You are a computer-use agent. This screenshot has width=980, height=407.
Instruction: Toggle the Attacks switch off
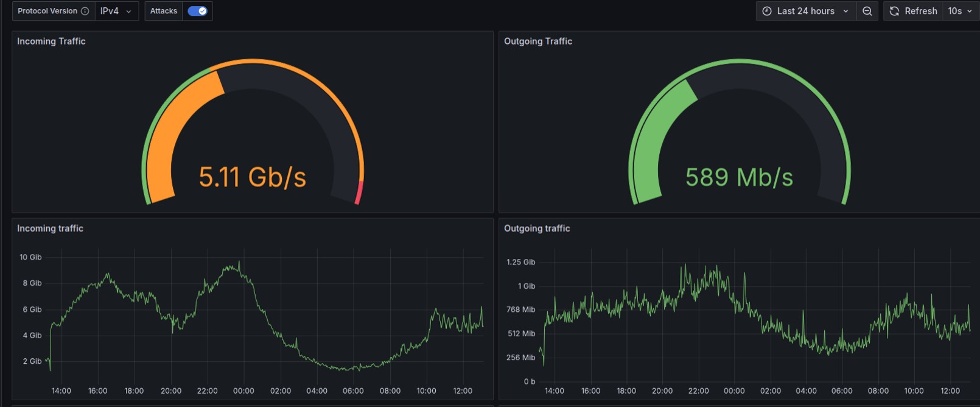pos(197,11)
